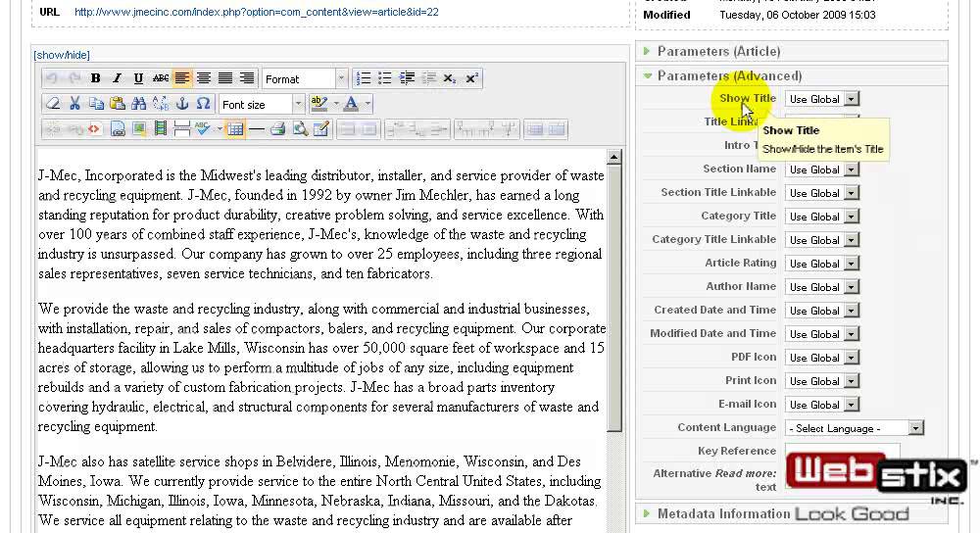Click the spell check dropdown arrow
The image size is (980, 533).
click(x=220, y=129)
